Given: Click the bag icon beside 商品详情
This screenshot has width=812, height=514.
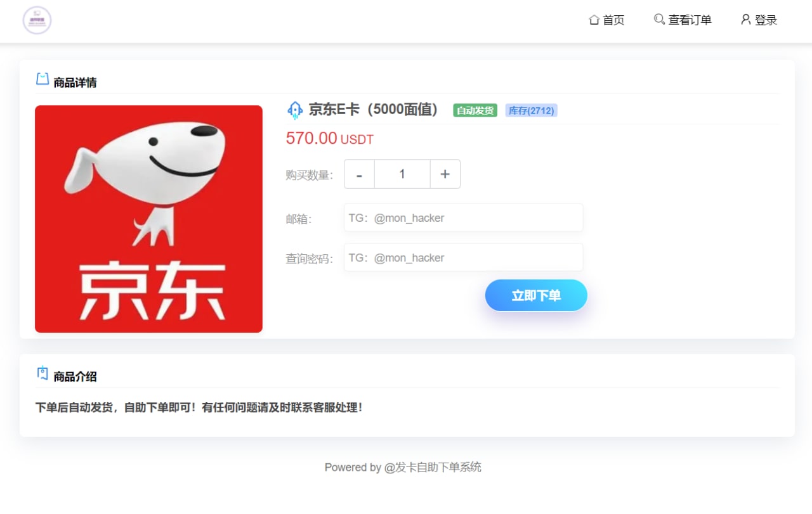Looking at the screenshot, I should [41, 80].
